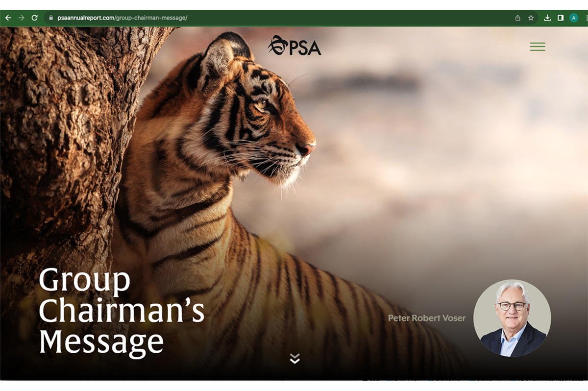Open the browser downloads icon

tap(547, 18)
